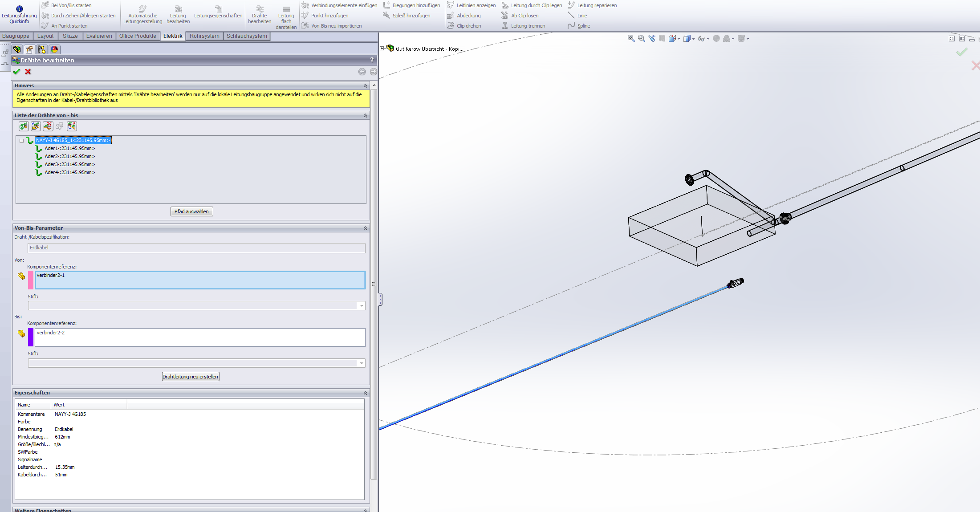Confirm wire edits with green checkmark
Image resolution: width=980 pixels, height=512 pixels.
pos(16,72)
